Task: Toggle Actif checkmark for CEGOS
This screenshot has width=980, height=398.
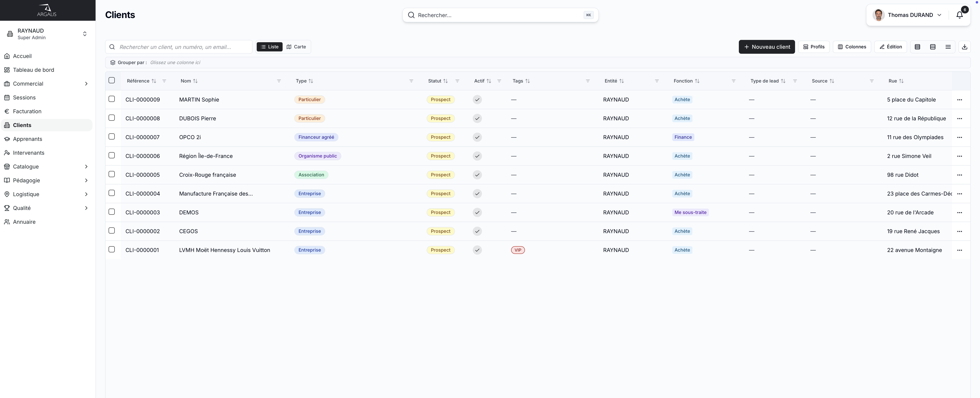Action: (477, 231)
